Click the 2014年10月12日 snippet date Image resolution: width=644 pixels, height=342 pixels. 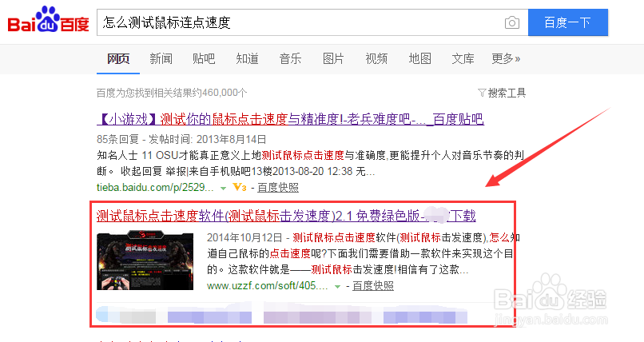click(x=244, y=237)
